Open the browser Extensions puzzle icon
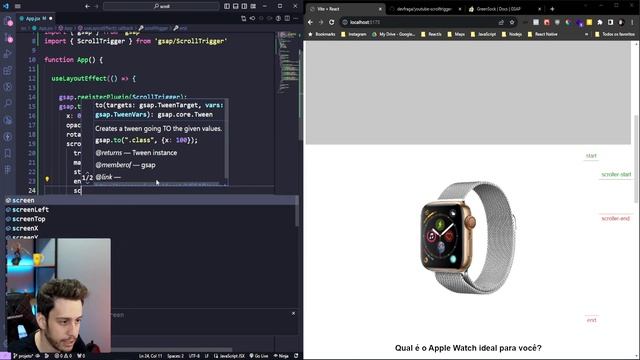640x360 pixels. point(600,22)
